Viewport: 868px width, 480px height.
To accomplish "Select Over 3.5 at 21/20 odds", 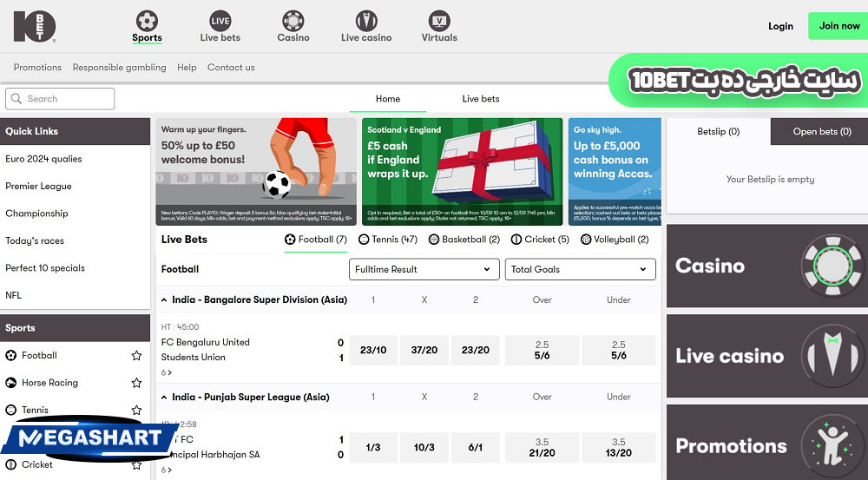I will pyautogui.click(x=542, y=447).
